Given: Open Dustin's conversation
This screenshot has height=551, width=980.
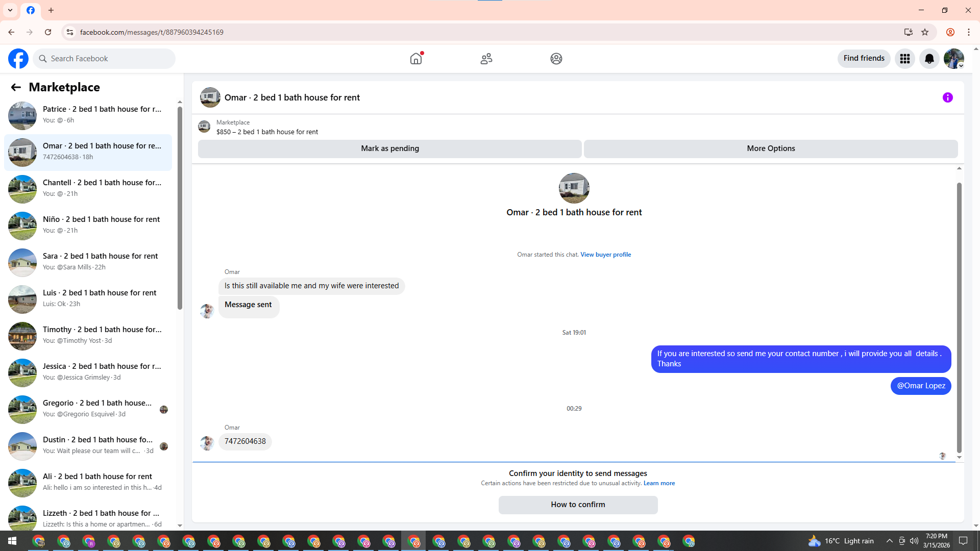Looking at the screenshot, I should [88, 446].
